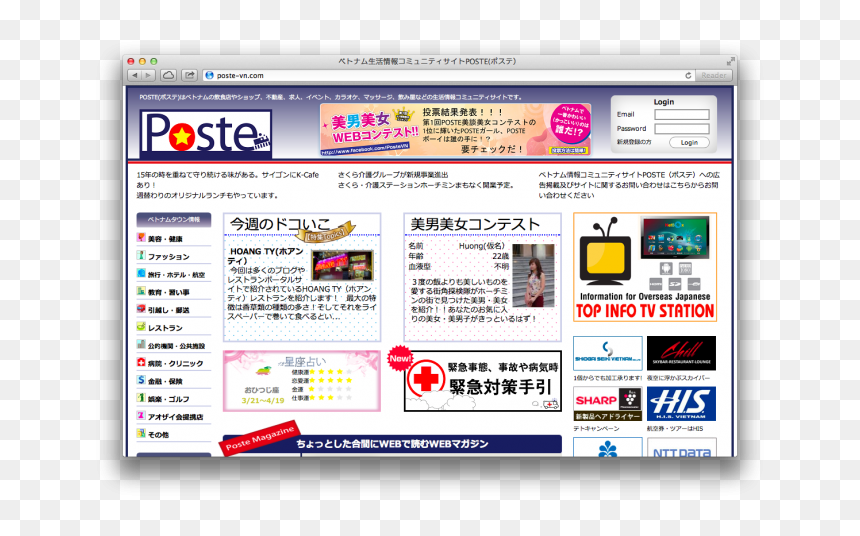
Task: Click the 公的機関・公共施設 sidebar icon
Action: click(x=141, y=345)
